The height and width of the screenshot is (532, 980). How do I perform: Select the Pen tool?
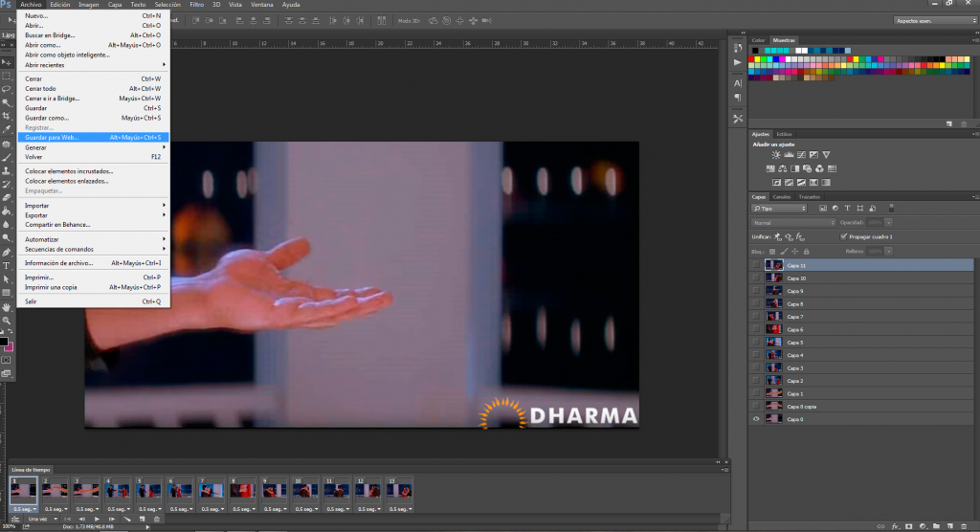[x=7, y=252]
